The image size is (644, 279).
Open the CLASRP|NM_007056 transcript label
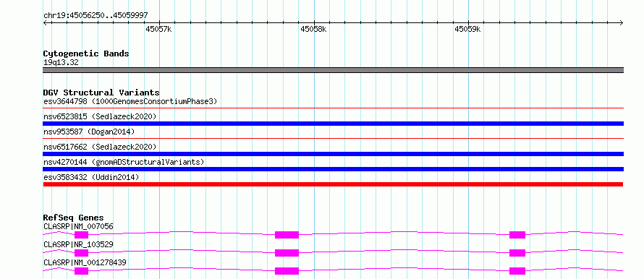point(78,226)
